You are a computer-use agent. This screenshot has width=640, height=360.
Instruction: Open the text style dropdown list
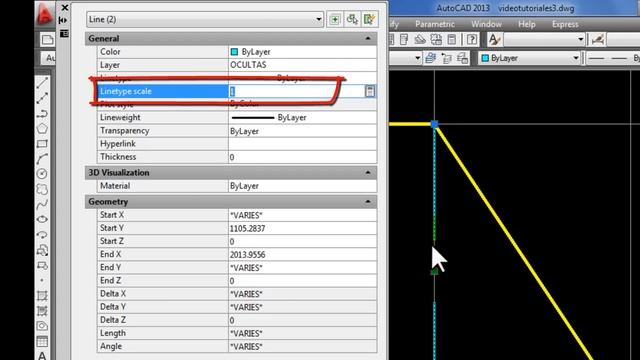(580, 40)
